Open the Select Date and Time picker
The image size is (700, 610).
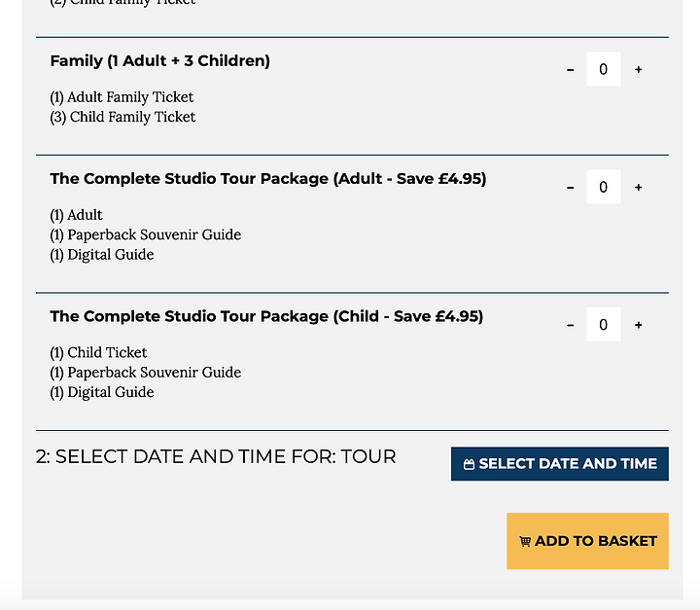click(559, 464)
